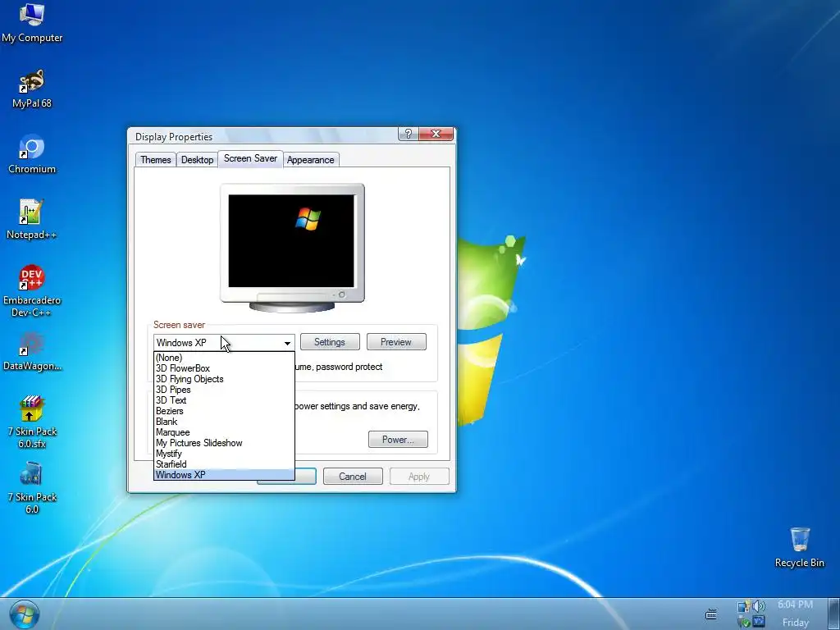This screenshot has height=630, width=840.
Task: Switch to the Themes tab
Action: pyautogui.click(x=155, y=160)
